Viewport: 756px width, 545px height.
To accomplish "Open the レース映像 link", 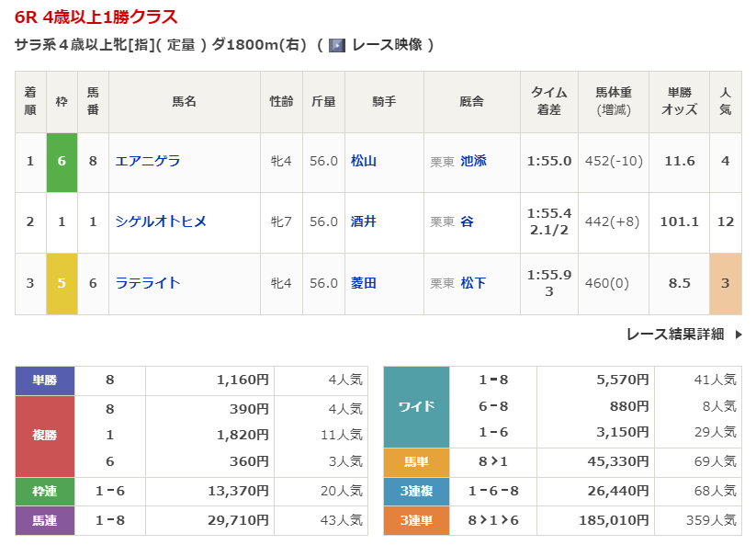I will click(386, 45).
